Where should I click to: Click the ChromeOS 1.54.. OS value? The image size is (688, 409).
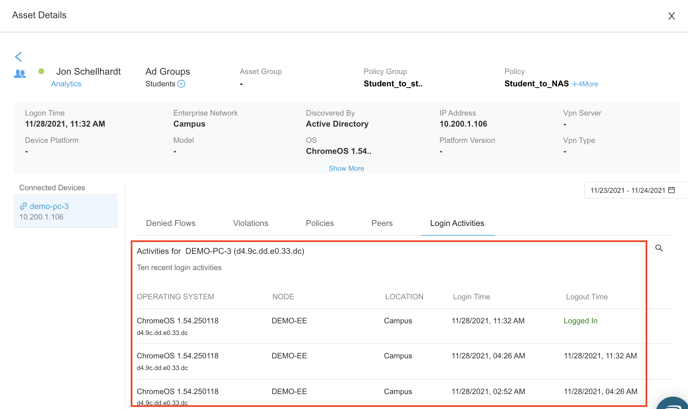tap(339, 151)
